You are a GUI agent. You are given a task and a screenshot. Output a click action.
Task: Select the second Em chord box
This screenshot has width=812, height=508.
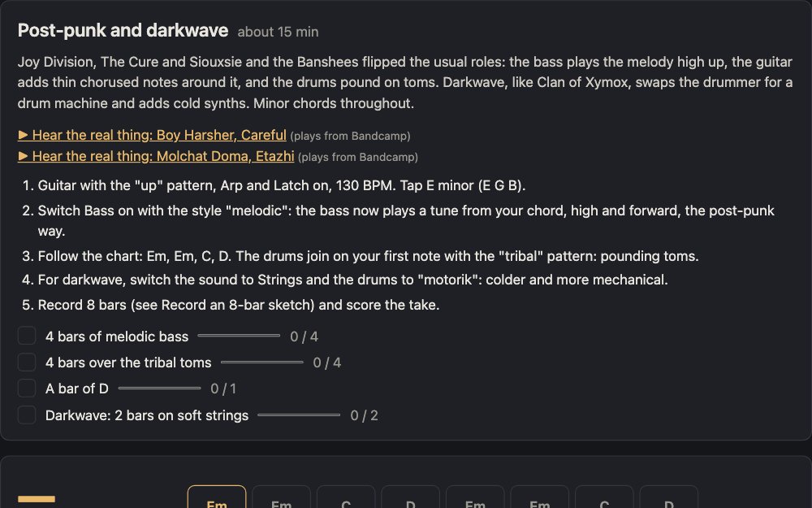pos(281,497)
